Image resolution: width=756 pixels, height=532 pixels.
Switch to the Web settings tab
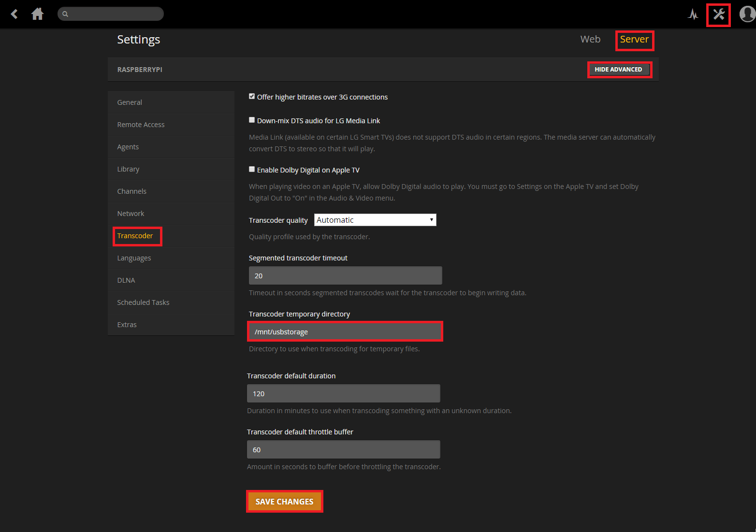(x=590, y=40)
